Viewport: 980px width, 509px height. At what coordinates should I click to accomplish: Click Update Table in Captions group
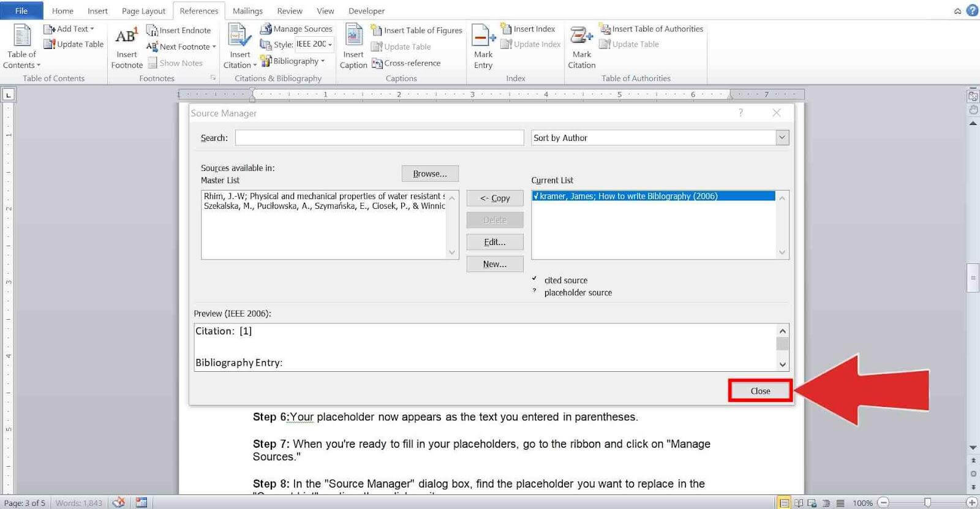[x=401, y=47]
